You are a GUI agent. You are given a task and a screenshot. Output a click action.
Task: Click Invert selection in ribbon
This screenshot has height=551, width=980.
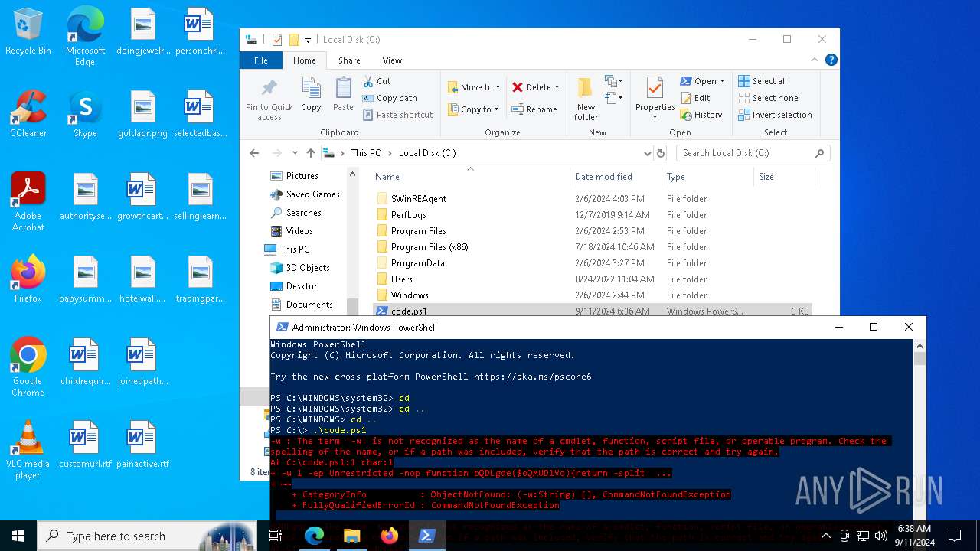pyautogui.click(x=775, y=115)
